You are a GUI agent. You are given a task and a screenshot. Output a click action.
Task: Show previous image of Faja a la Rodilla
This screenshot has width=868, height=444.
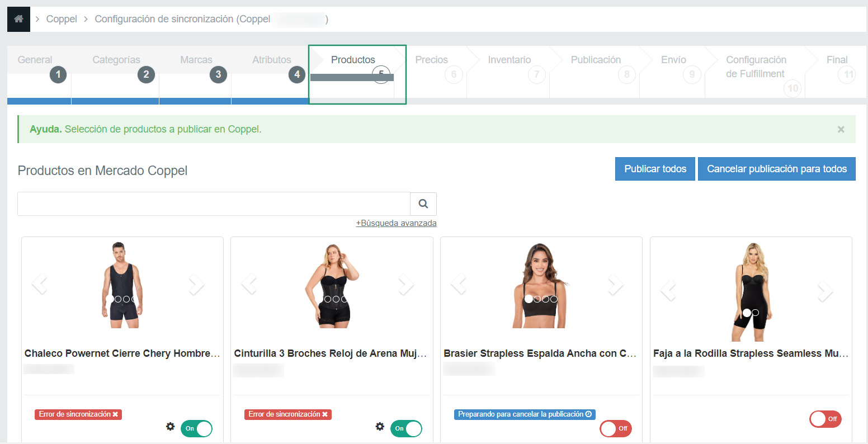[669, 290]
